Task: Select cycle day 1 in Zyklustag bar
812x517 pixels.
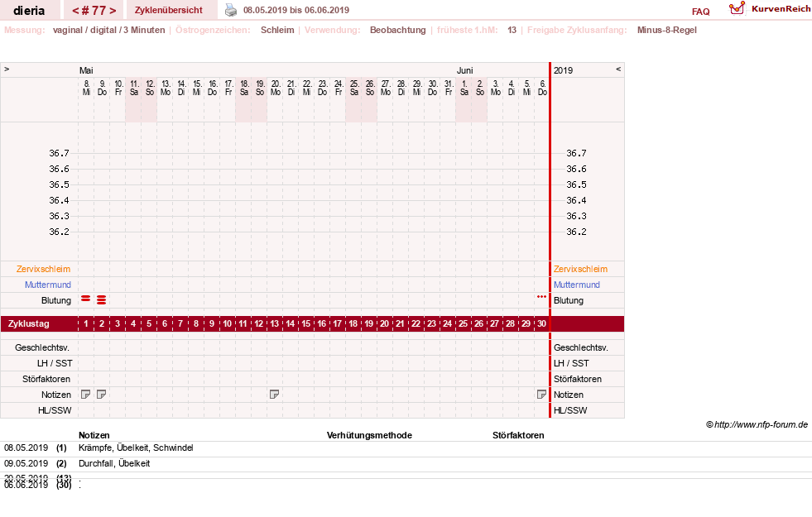Action: tap(86, 323)
